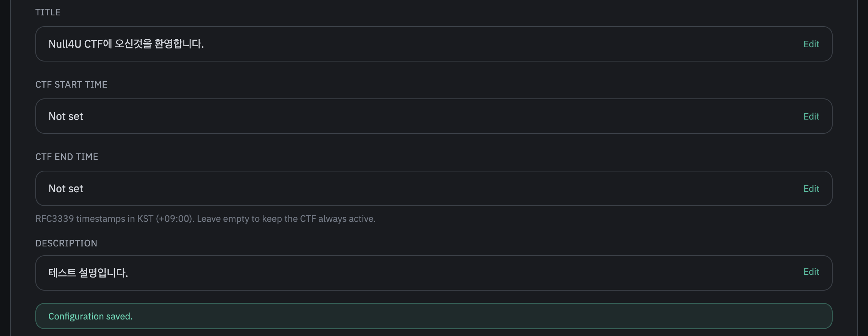Image resolution: width=868 pixels, height=336 pixels.
Task: Click the CTF END TIME label
Action: 66,157
